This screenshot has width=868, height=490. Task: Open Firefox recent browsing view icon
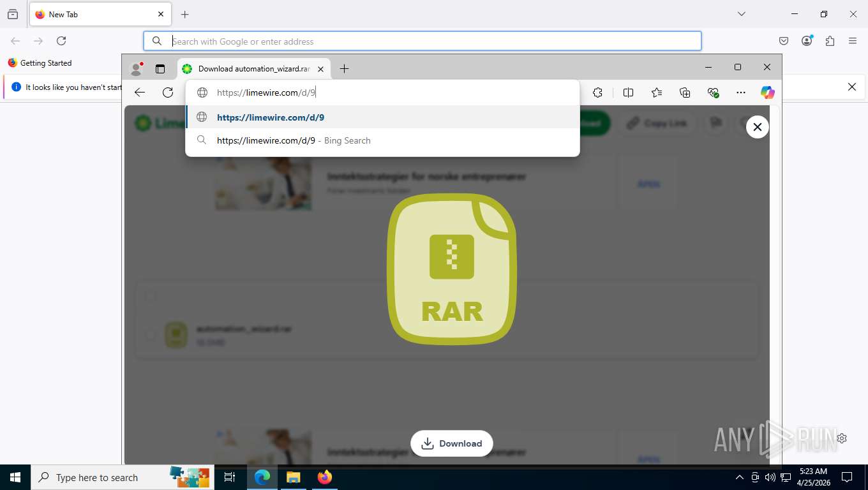pyautogui.click(x=13, y=14)
